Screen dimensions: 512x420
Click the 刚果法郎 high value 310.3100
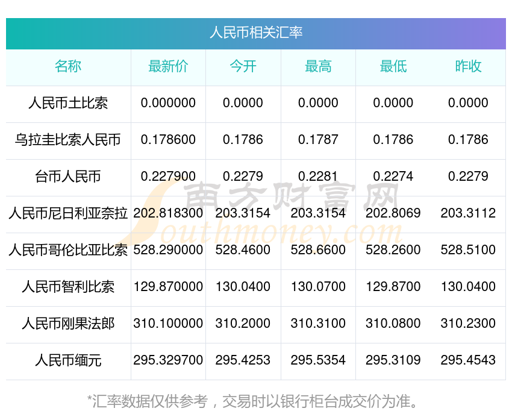point(318,324)
